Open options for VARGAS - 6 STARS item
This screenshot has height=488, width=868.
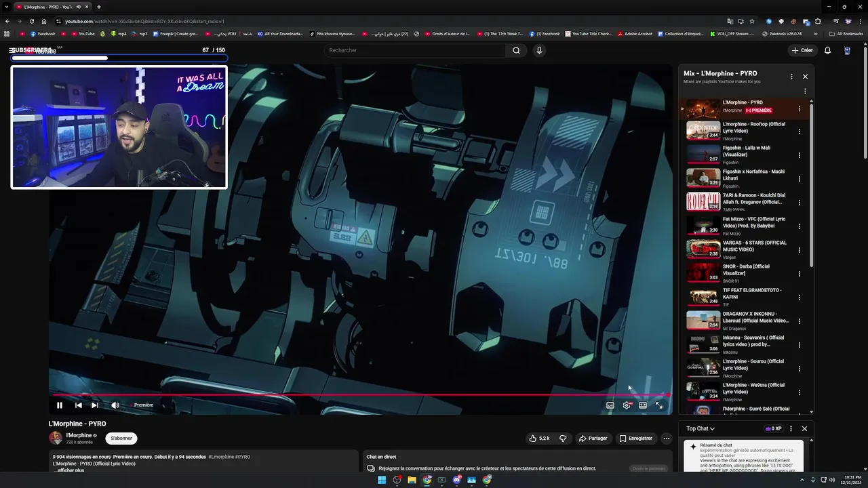(799, 250)
